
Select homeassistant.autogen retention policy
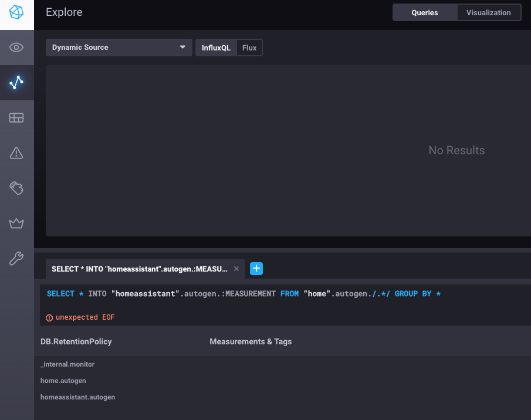click(77, 397)
